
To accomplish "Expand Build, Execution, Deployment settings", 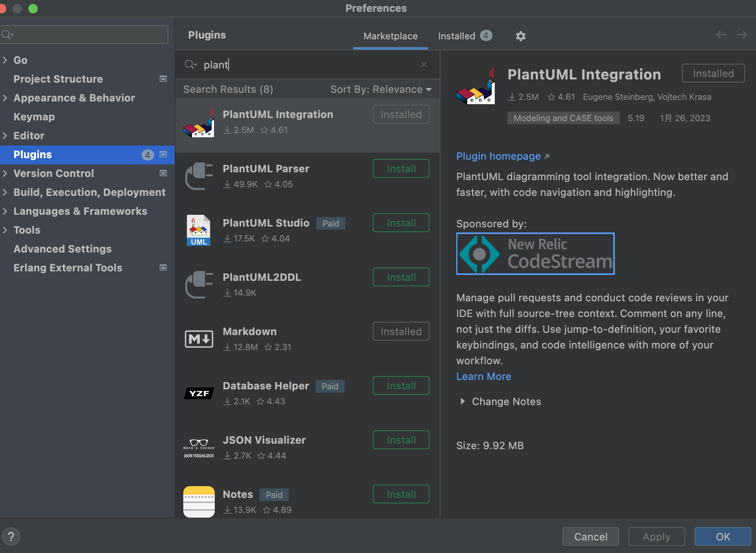I will (x=5, y=192).
